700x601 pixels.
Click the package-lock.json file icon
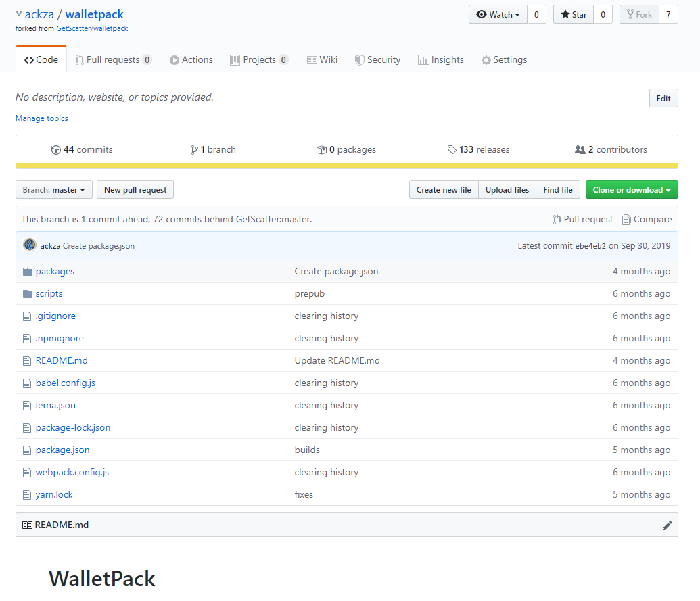pos(27,428)
